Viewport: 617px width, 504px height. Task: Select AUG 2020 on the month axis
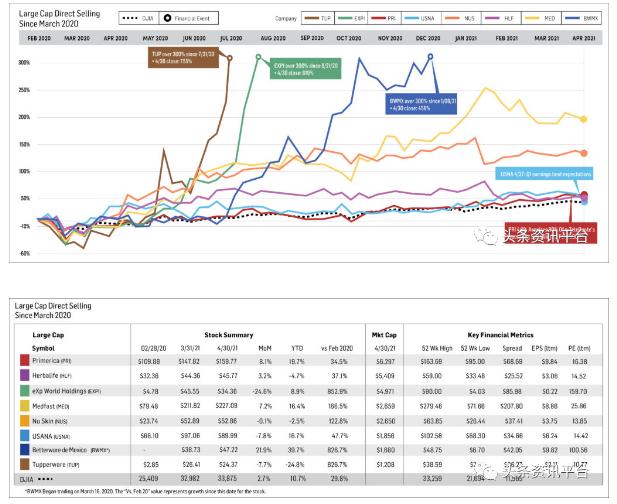coord(273,38)
